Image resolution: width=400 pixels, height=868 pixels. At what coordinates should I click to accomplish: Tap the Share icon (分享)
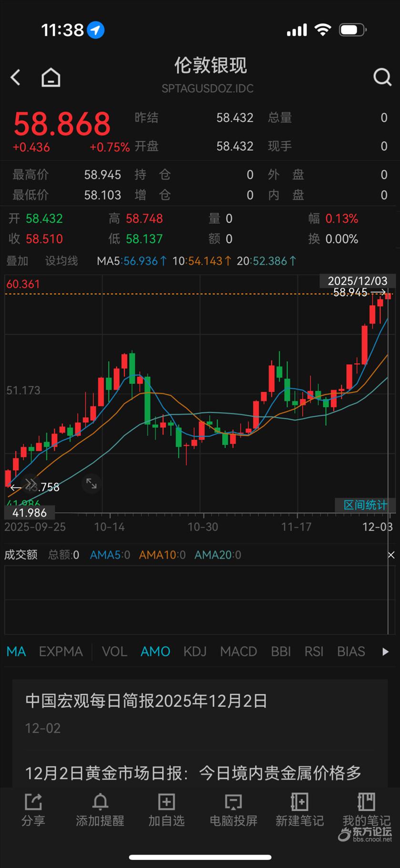[33, 809]
